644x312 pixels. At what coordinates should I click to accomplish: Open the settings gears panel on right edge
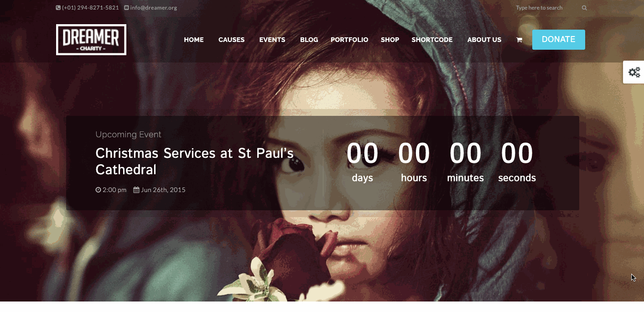[x=634, y=72]
